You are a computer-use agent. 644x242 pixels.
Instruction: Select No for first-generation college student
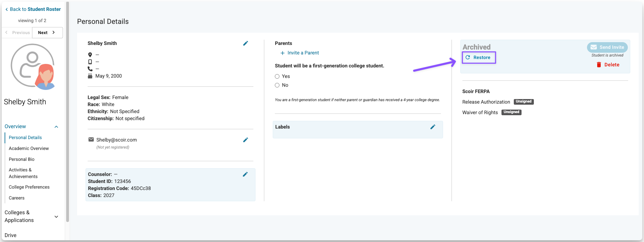277,85
